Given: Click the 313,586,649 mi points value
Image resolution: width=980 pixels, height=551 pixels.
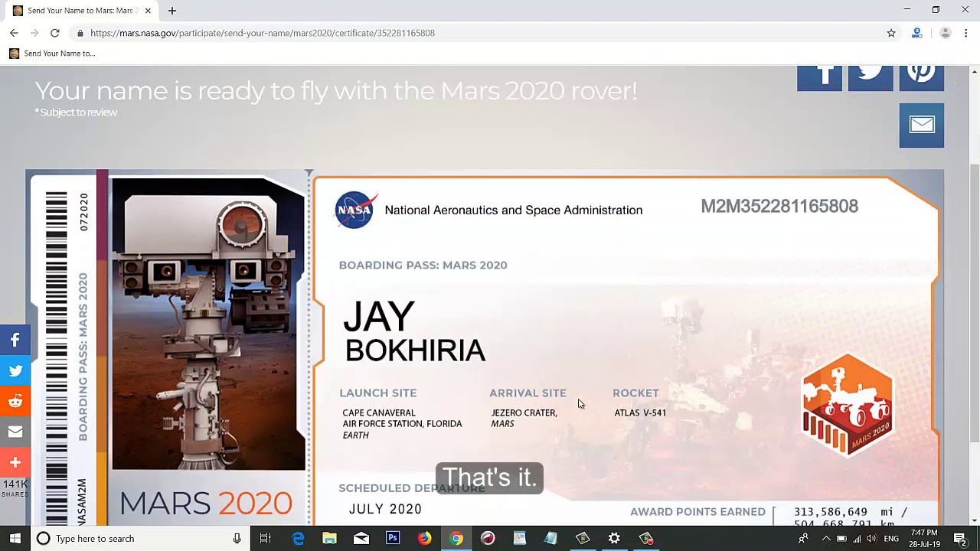Looking at the screenshot, I should coord(851,512).
